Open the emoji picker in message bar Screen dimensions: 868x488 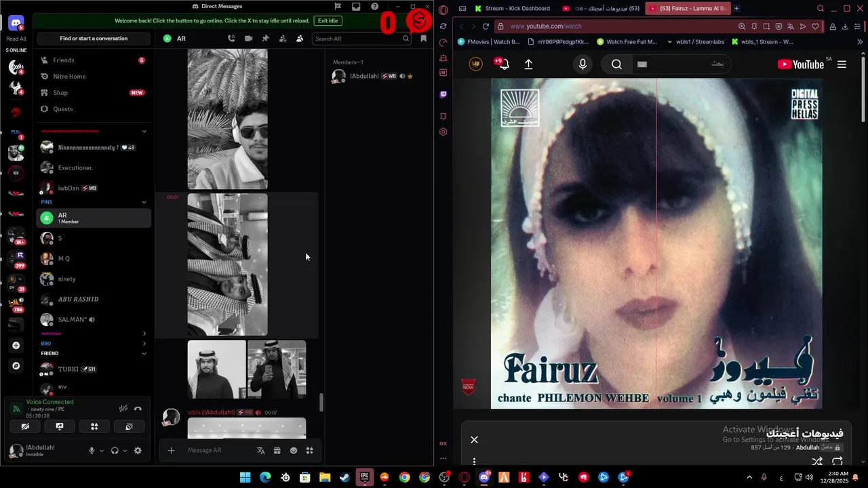[293, 450]
